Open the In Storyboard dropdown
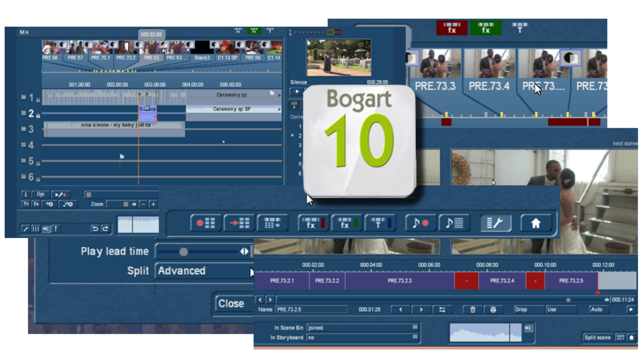Viewport: 644px width, 362px height. pos(362,337)
